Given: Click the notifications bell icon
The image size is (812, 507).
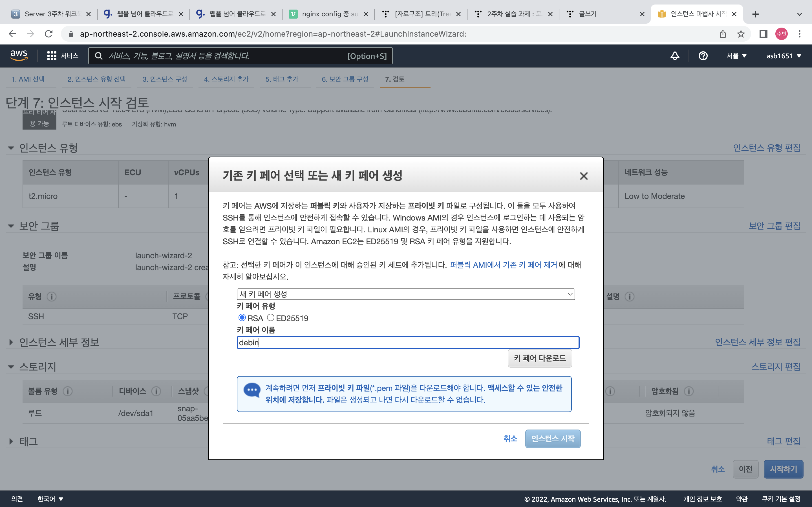Looking at the screenshot, I should tap(675, 56).
